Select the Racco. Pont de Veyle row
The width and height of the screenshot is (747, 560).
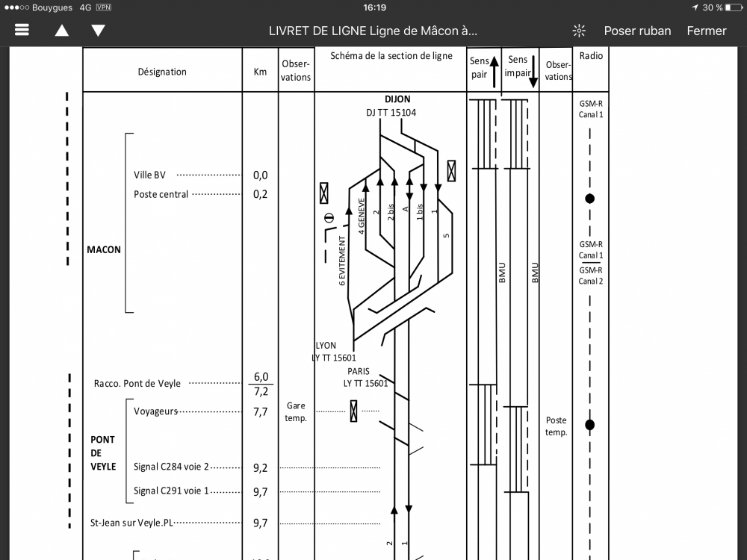pos(137,383)
